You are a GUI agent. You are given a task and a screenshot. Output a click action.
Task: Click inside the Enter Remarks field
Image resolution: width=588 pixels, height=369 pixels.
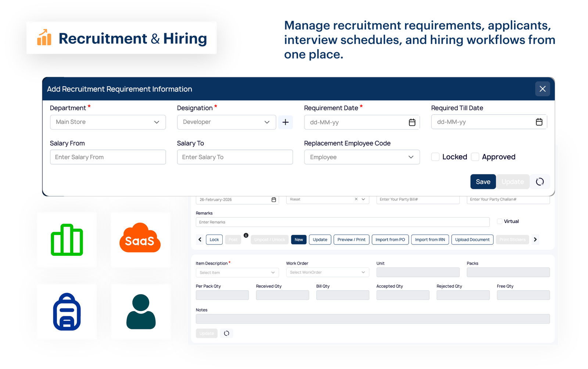343,222
